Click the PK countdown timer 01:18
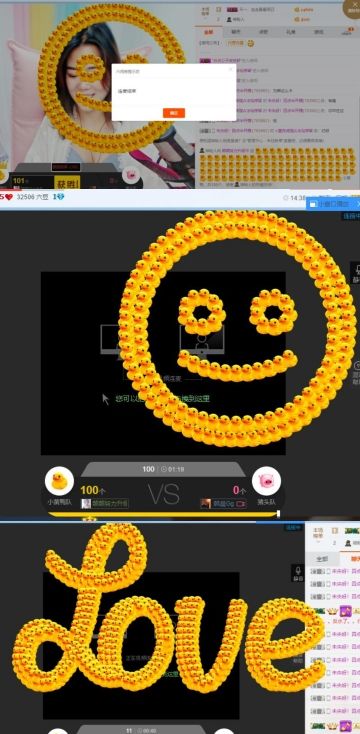The image size is (360, 734). [x=172, y=469]
